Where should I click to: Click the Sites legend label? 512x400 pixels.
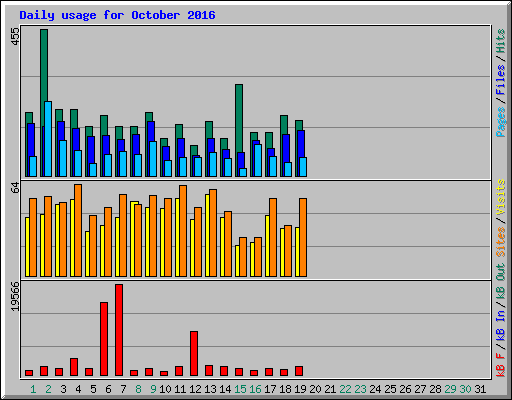(x=500, y=242)
